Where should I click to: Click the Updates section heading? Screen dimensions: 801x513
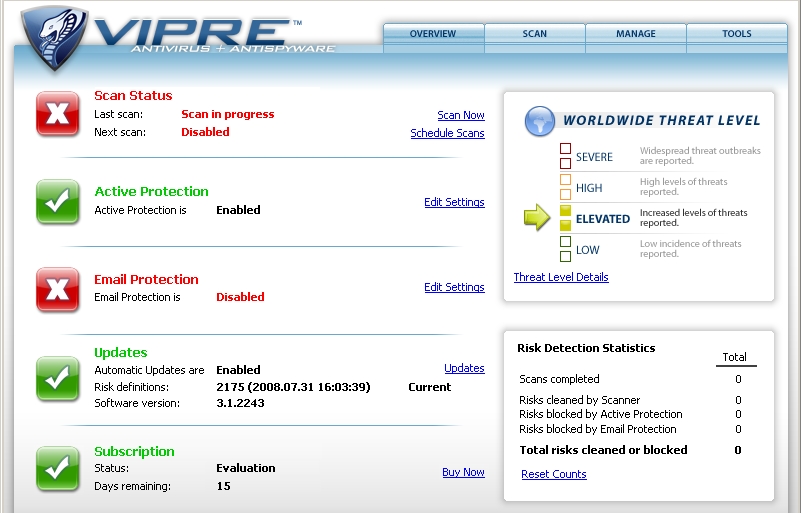pyautogui.click(x=121, y=353)
